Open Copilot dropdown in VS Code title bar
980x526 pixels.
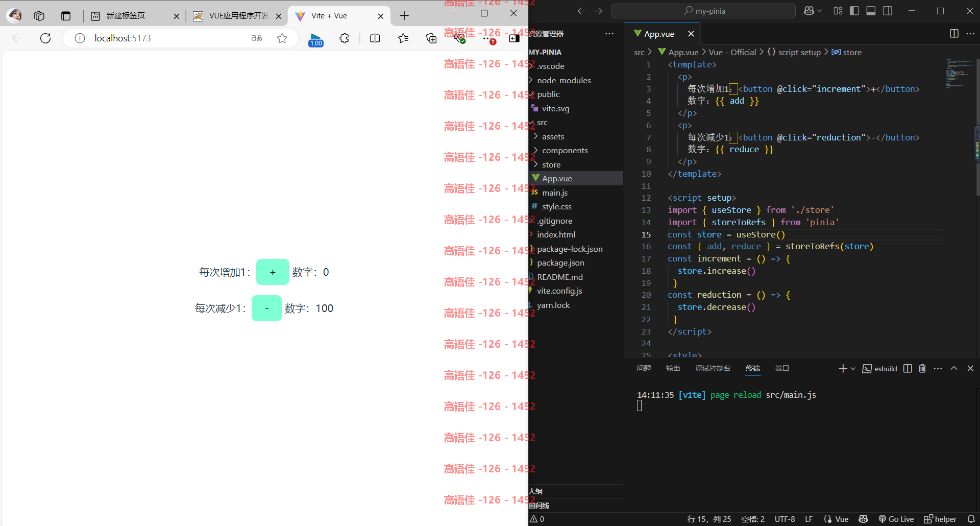819,11
